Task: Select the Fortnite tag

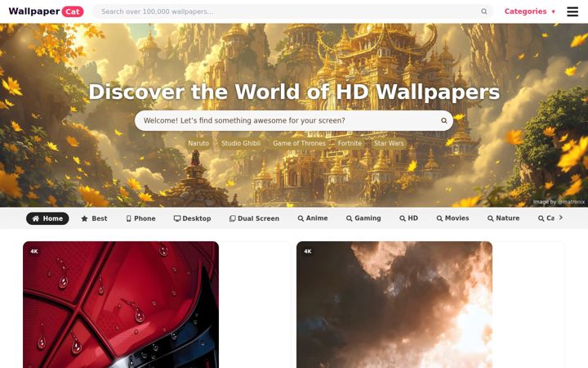Action: (350, 143)
